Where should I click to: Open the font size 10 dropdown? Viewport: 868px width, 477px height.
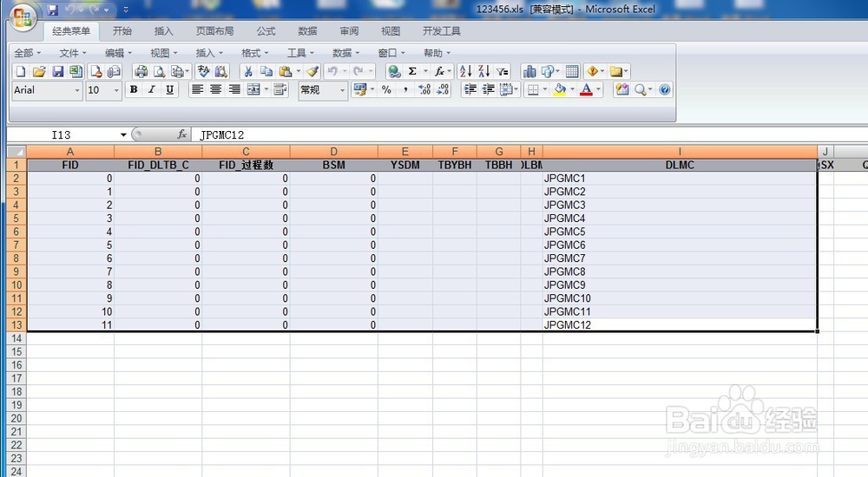tap(116, 90)
